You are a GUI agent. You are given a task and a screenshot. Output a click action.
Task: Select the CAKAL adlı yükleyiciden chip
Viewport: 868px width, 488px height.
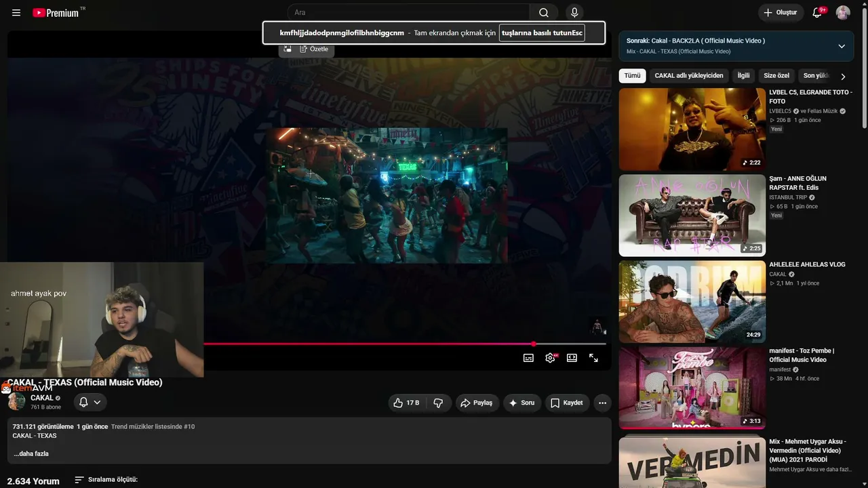coord(689,76)
